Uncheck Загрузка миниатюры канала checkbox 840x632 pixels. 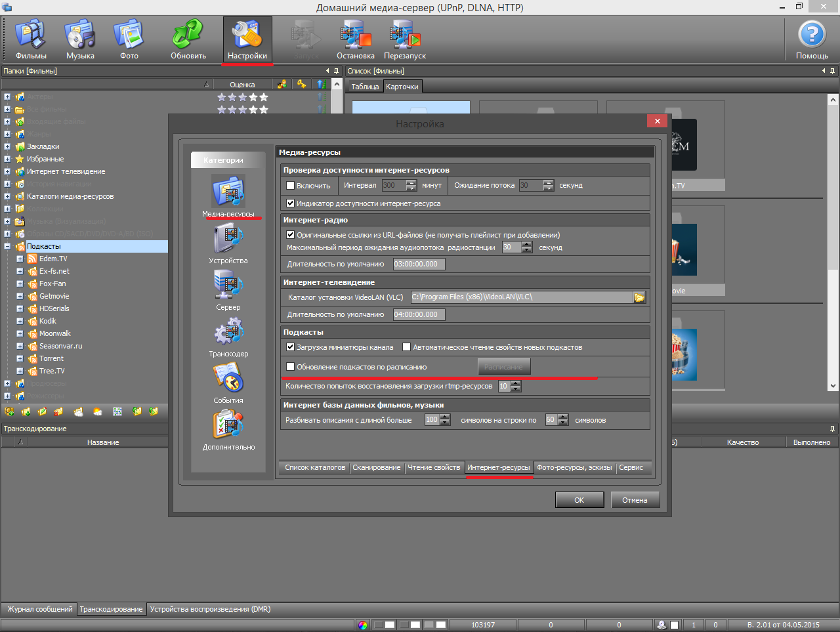click(x=291, y=347)
